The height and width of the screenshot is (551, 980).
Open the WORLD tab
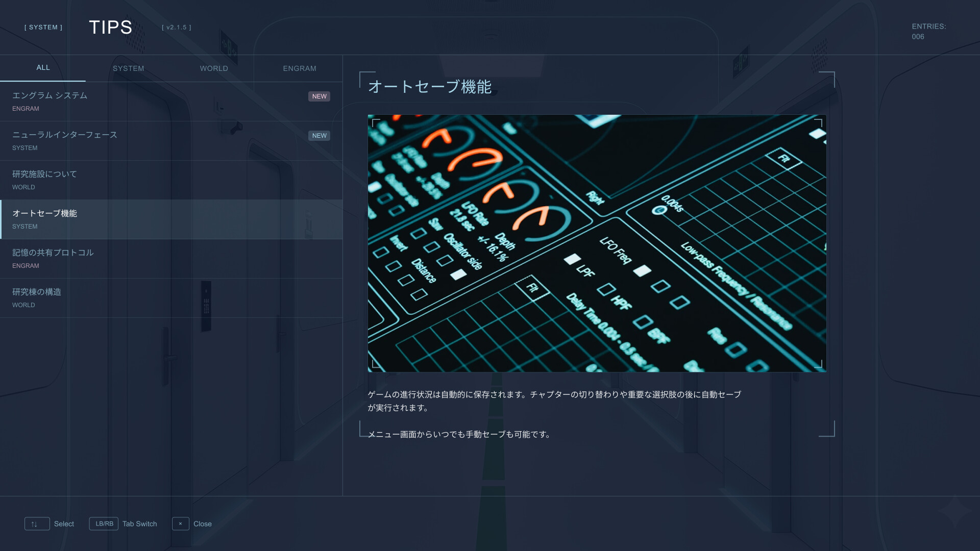pos(214,68)
